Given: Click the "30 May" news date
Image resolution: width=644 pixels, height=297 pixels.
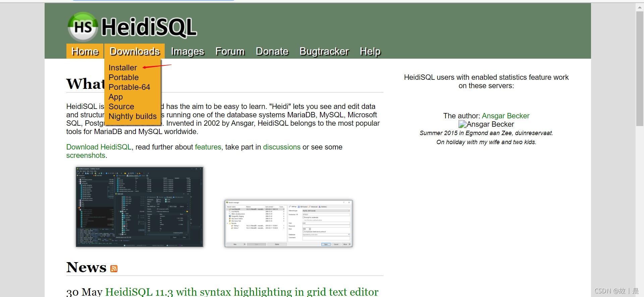Looking at the screenshot, I should click(84, 292).
